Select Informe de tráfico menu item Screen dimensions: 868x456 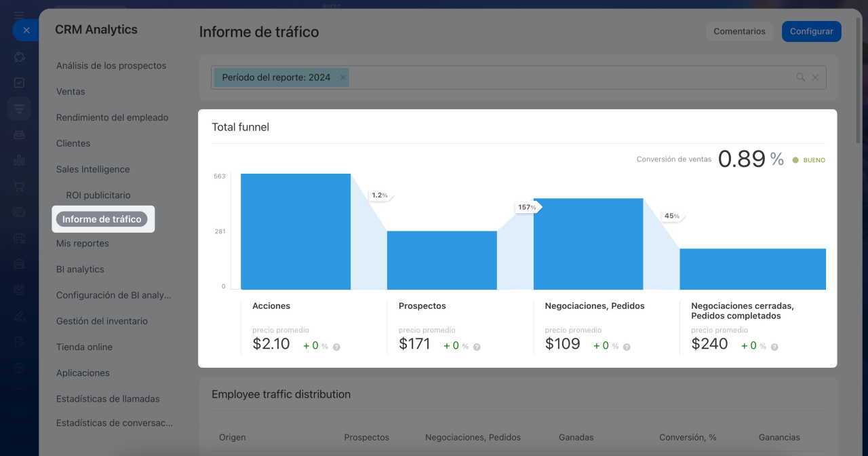(x=102, y=219)
